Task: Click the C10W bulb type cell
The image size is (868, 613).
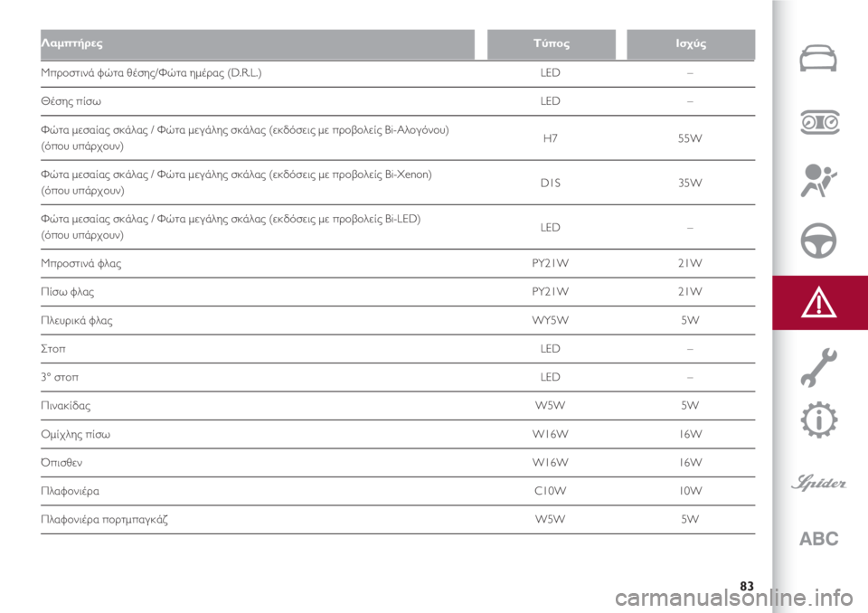Action: click(x=551, y=491)
